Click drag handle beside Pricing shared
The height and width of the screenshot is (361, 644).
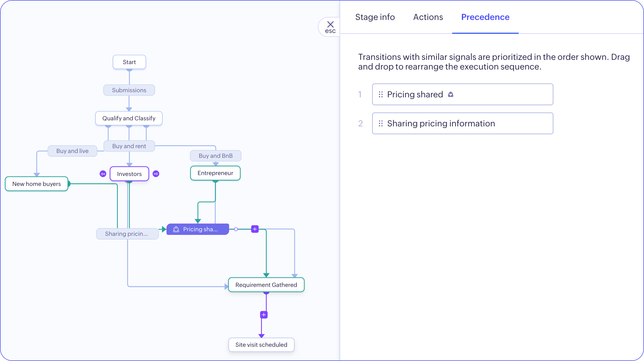click(381, 95)
